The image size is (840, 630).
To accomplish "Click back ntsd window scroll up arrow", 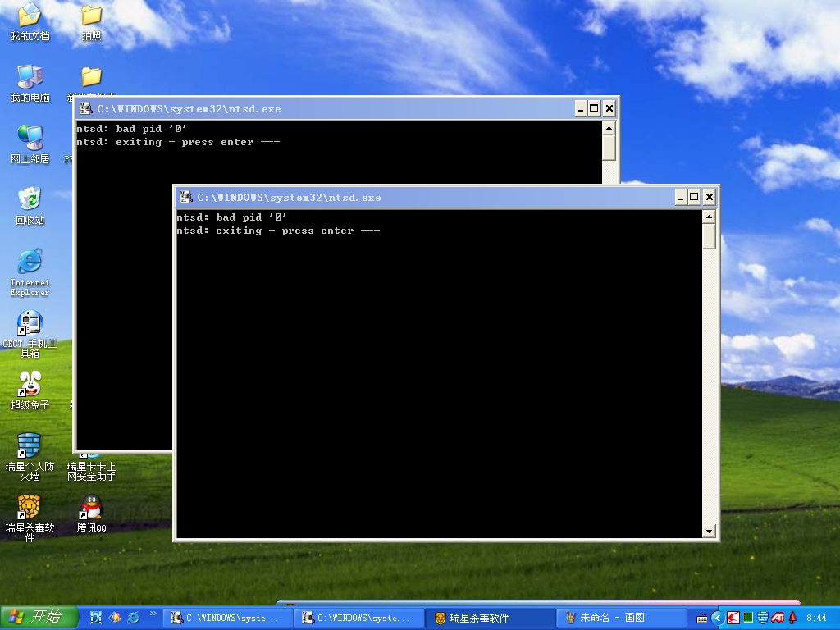I will [x=609, y=129].
